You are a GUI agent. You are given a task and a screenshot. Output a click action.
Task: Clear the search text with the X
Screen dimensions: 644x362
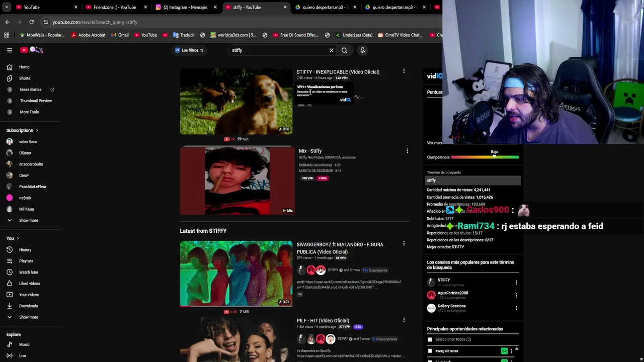tap(332, 50)
